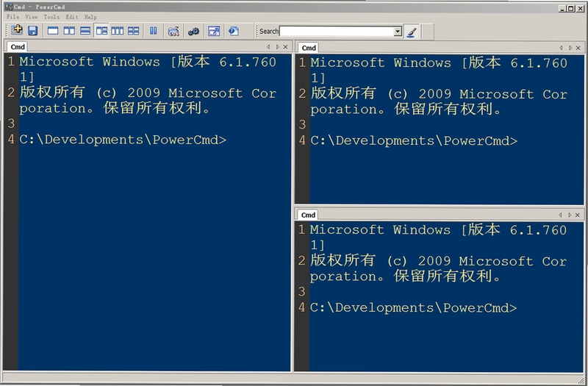Open the File menu
The image size is (588, 386).
(12, 17)
